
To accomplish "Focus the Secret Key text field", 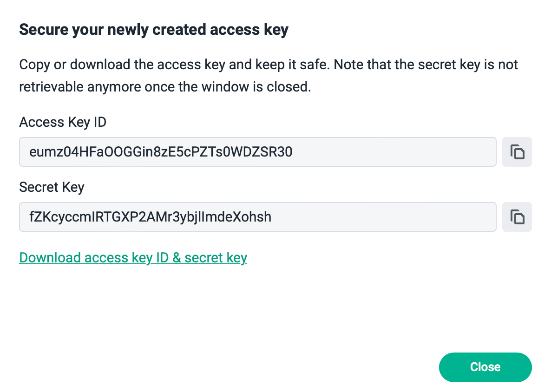I will pos(257,217).
